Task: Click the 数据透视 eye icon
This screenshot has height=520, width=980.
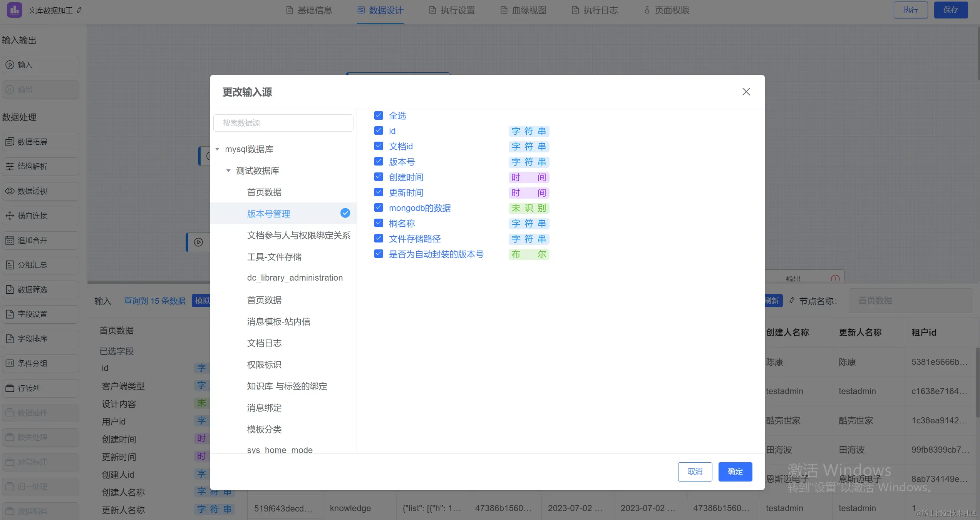Action: coord(10,191)
